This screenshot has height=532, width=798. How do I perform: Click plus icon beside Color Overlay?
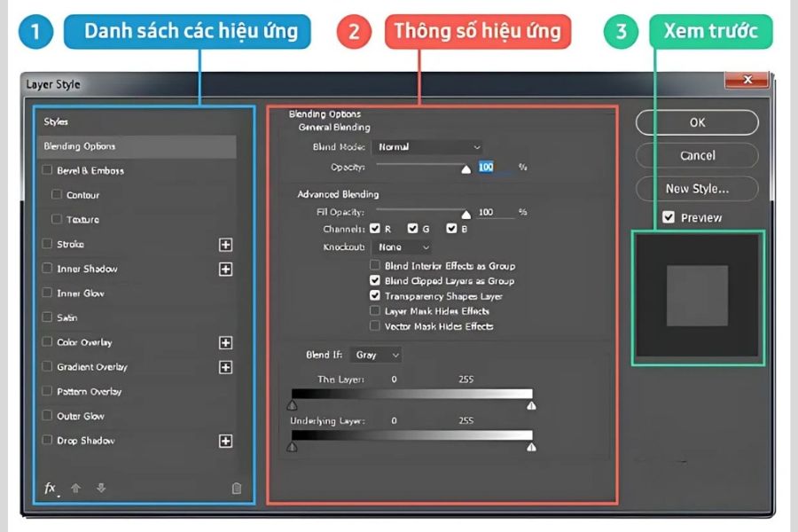click(225, 343)
